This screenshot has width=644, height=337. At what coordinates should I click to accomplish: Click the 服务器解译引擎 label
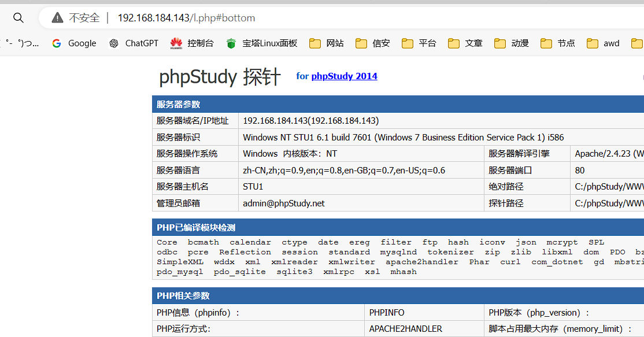[519, 154]
